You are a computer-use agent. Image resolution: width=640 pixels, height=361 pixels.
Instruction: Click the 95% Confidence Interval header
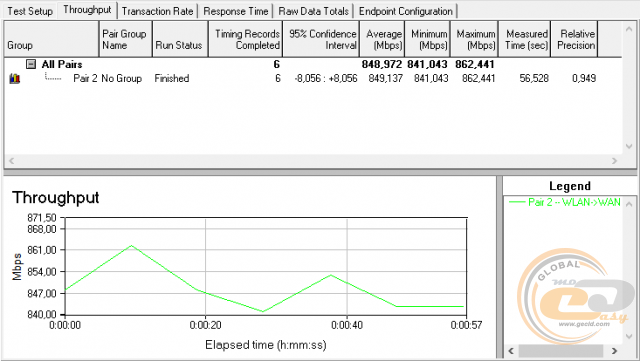click(321, 39)
